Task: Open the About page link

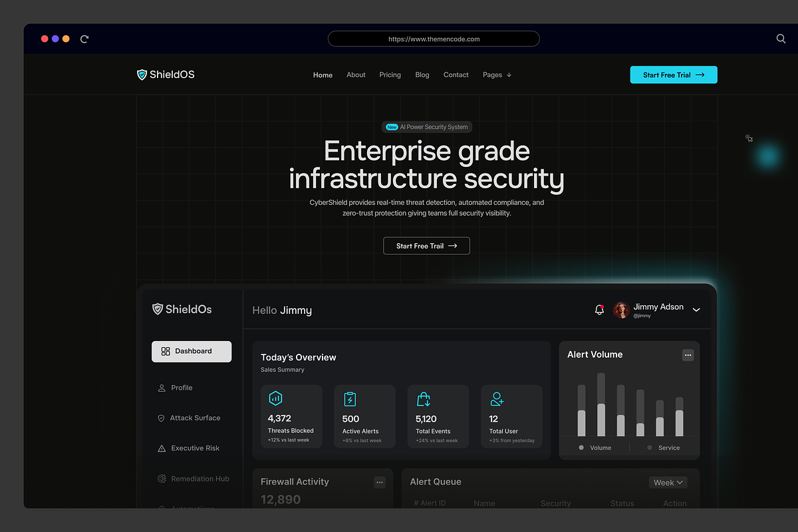Action: (x=356, y=75)
